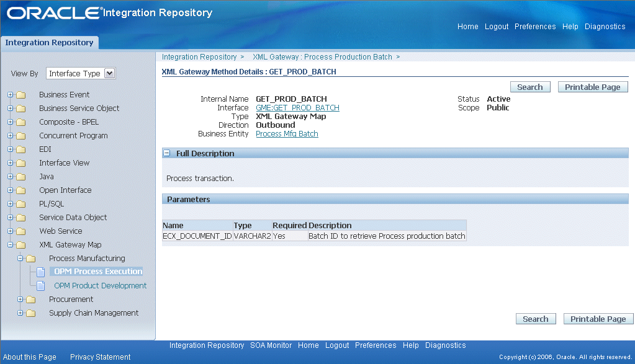This screenshot has width=635, height=364.
Task: Expand the Business Service Object node
Action: [10, 109]
